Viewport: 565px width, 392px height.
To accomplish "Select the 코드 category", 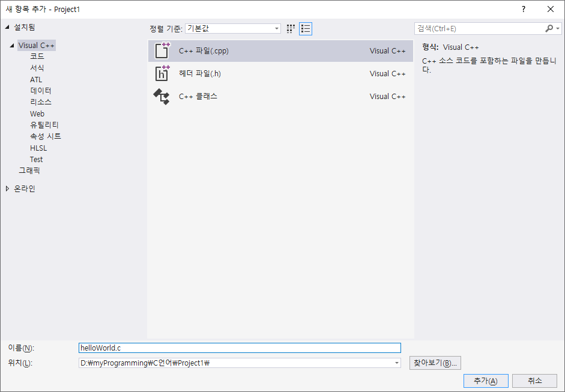I will 37,56.
